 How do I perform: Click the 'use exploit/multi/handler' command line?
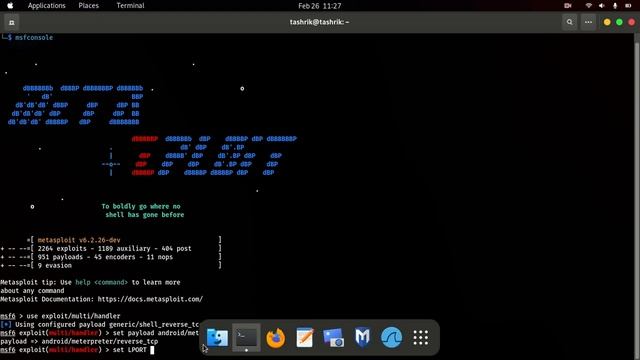73,316
